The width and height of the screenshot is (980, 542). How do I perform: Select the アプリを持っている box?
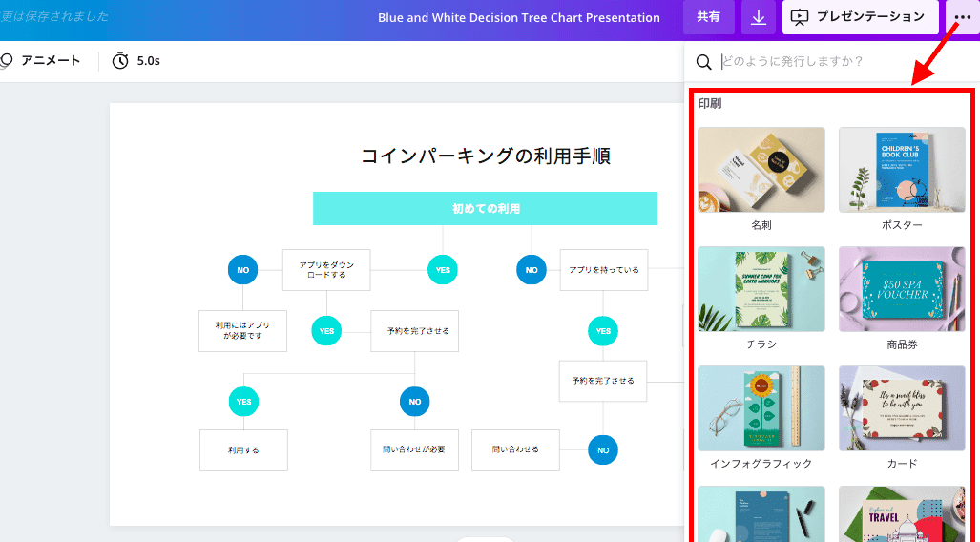(x=604, y=270)
